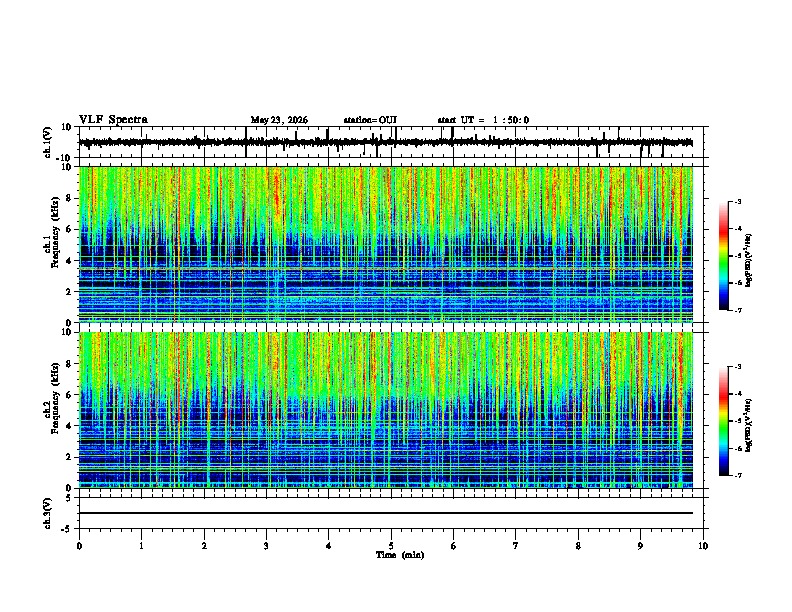Click the ch.1 voltage waveform trace
Screen dimensions: 792x612
(x=385, y=142)
